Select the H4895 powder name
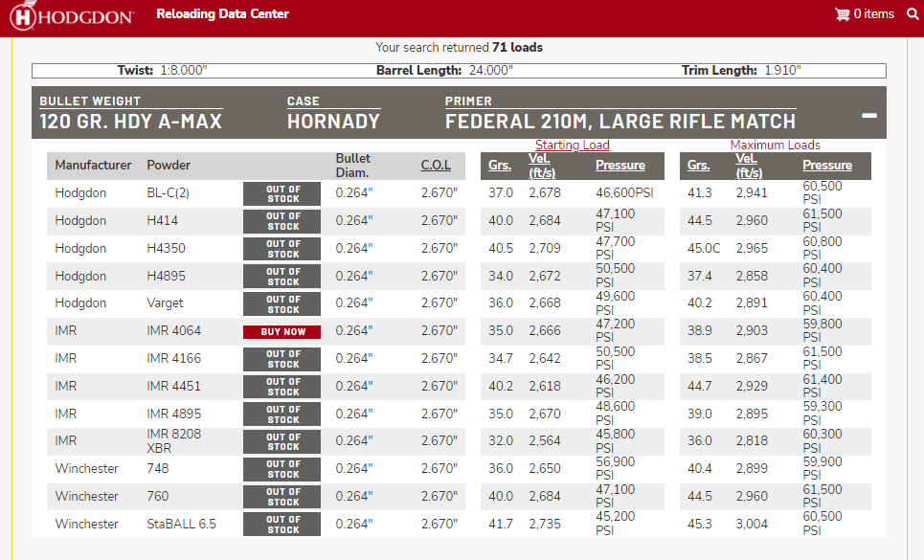This screenshot has height=560, width=924. click(x=167, y=277)
